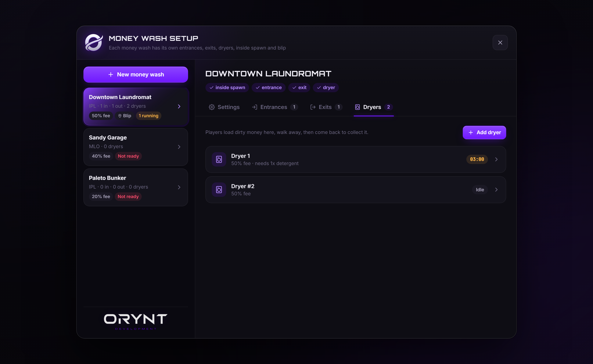Click the Dryer #2 name text

243,186
